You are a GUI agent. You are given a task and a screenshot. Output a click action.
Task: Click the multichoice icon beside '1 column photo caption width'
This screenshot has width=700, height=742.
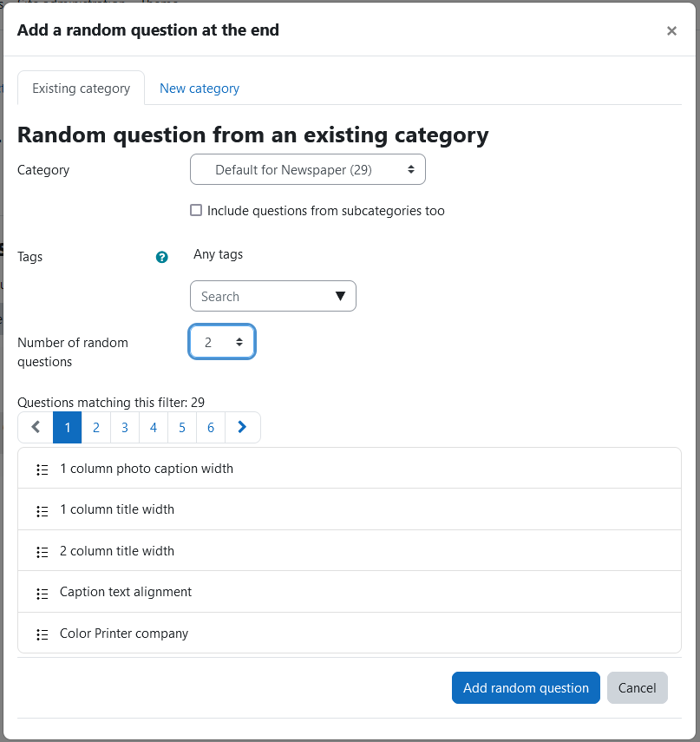click(43, 469)
